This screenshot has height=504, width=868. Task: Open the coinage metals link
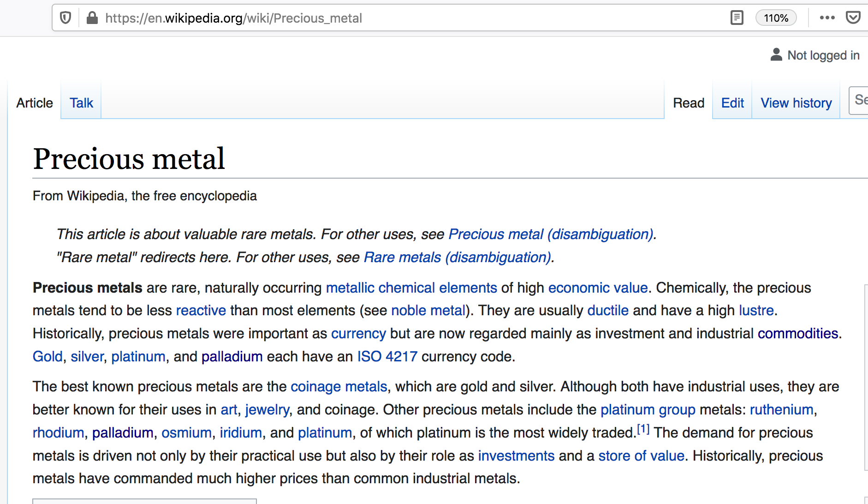coord(339,387)
